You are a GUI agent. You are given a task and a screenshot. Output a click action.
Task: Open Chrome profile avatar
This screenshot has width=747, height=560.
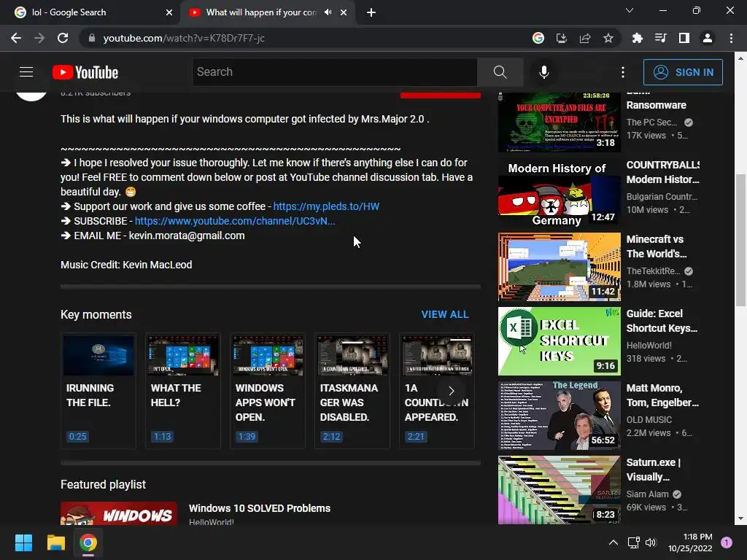(x=708, y=38)
